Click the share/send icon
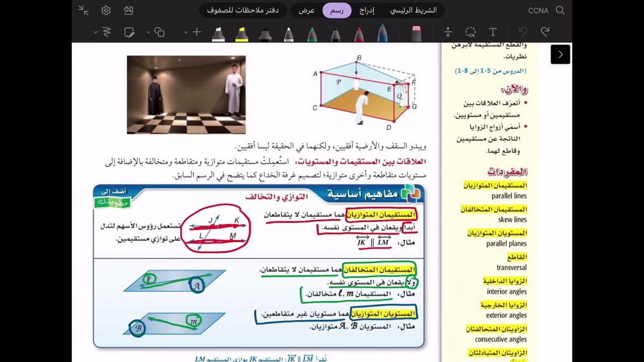The height and width of the screenshot is (362, 644). click(x=128, y=10)
